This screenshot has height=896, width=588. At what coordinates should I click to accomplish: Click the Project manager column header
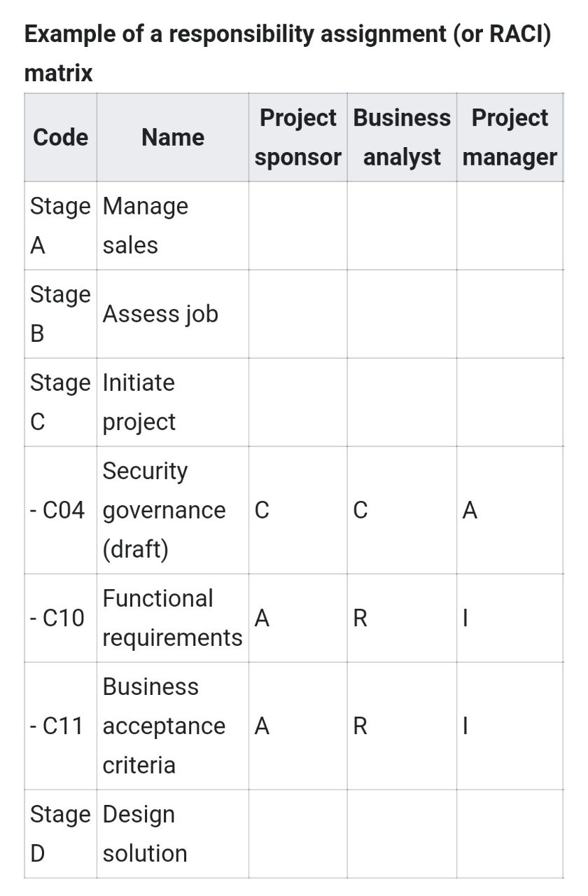coord(510,137)
